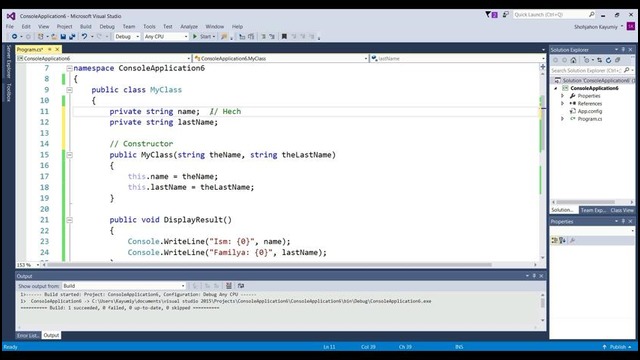The width and height of the screenshot is (640, 360).
Task: Click the Visual Studio logo icon
Action: 11,16
